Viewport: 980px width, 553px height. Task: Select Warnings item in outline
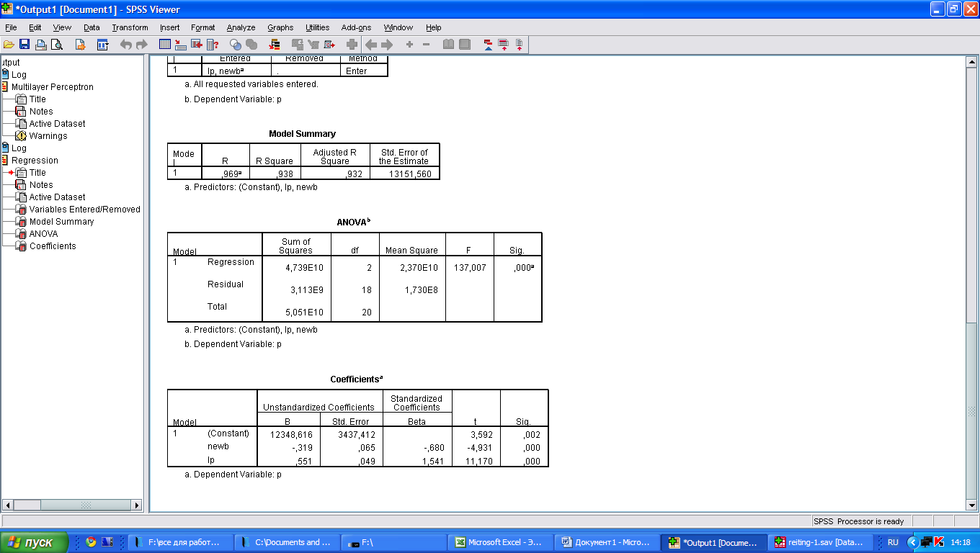point(48,136)
